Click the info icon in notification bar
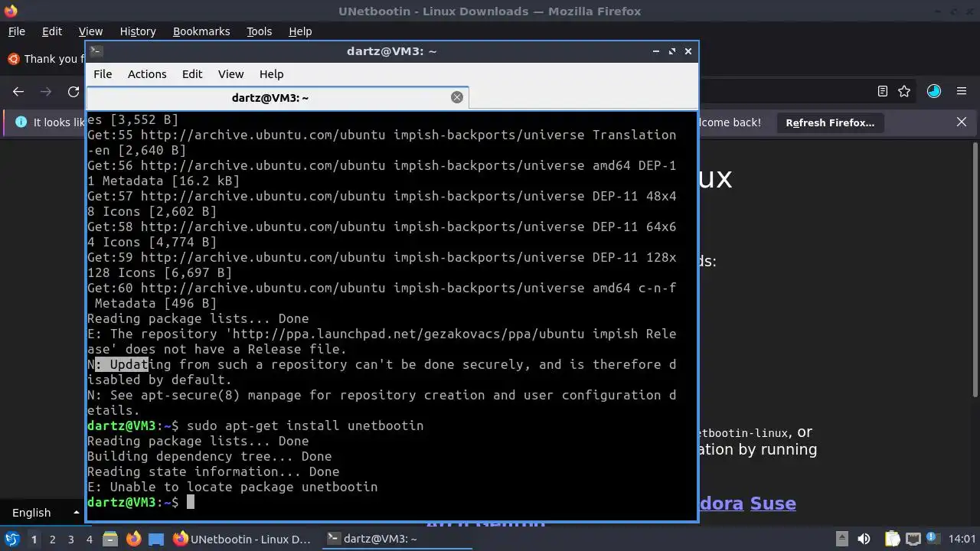Screen dimensions: 980x551 click(x=21, y=122)
